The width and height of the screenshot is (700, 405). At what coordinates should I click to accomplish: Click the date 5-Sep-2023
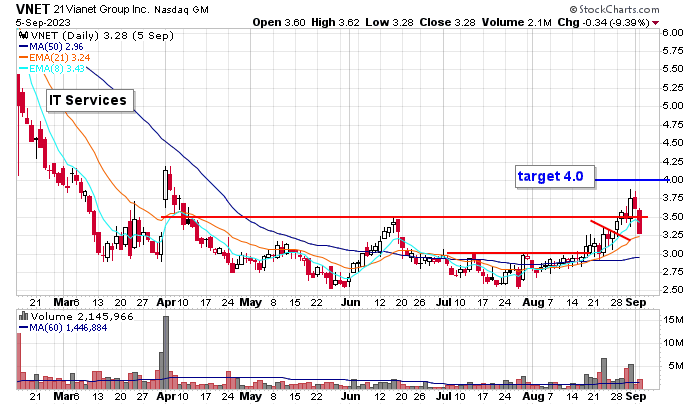tap(43, 22)
